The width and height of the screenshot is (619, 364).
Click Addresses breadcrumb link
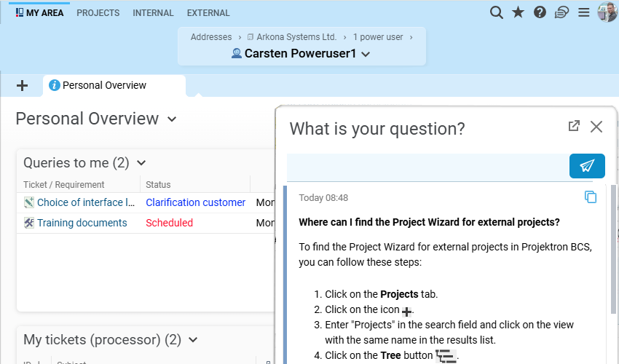tap(211, 37)
